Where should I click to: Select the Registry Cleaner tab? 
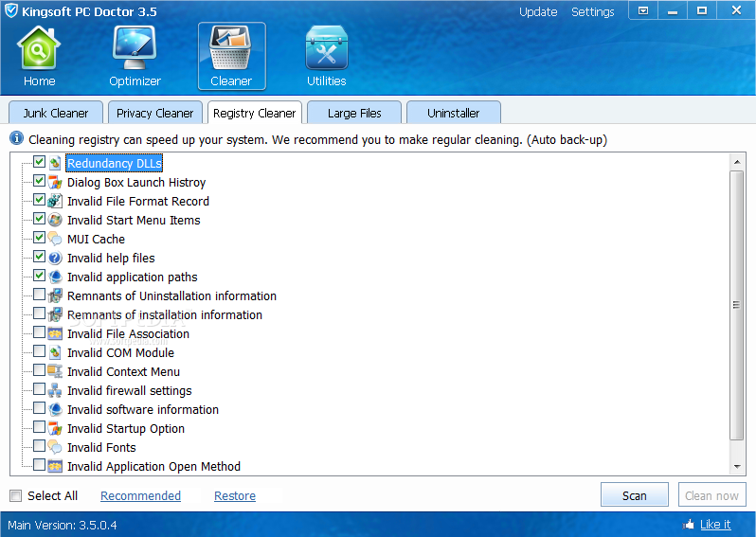[x=255, y=113]
